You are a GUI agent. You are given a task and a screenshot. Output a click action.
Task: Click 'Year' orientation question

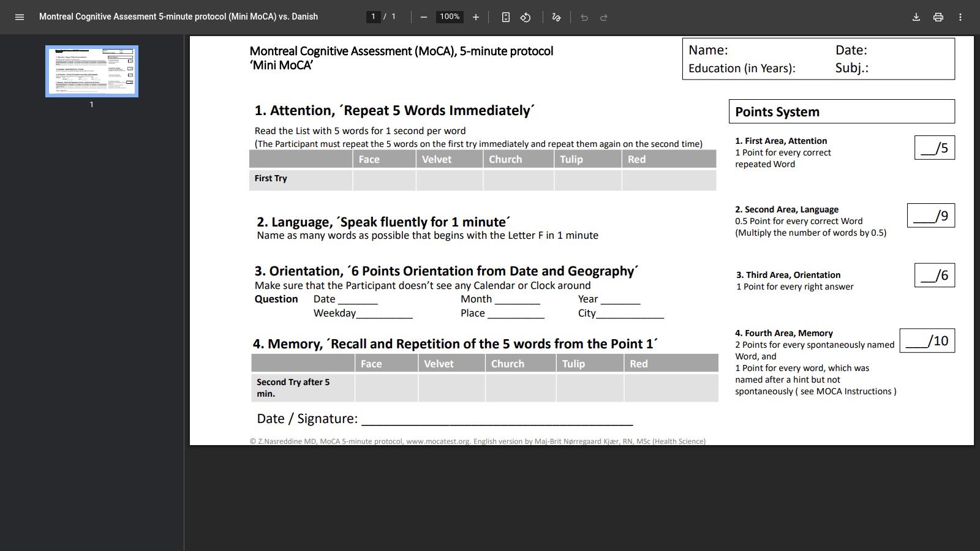coord(609,299)
